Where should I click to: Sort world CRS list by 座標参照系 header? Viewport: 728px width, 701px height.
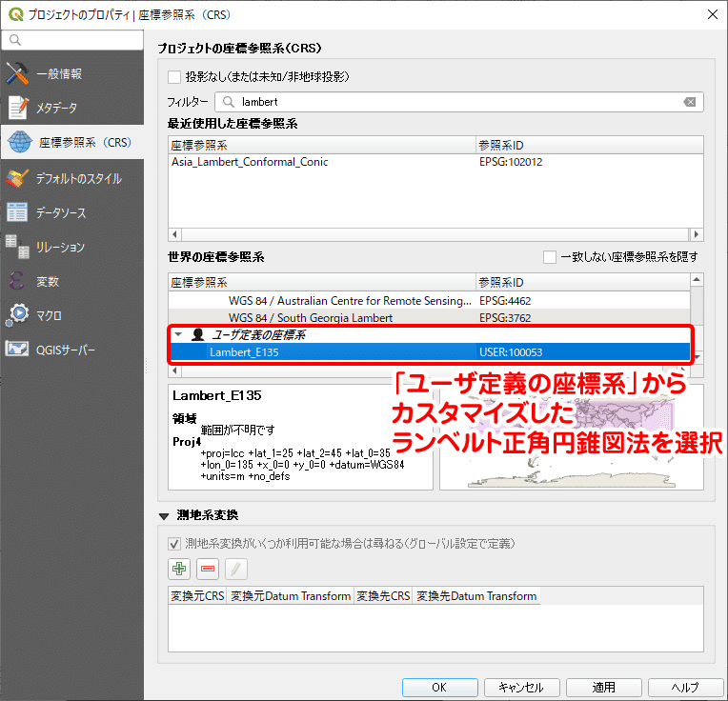tap(322, 282)
